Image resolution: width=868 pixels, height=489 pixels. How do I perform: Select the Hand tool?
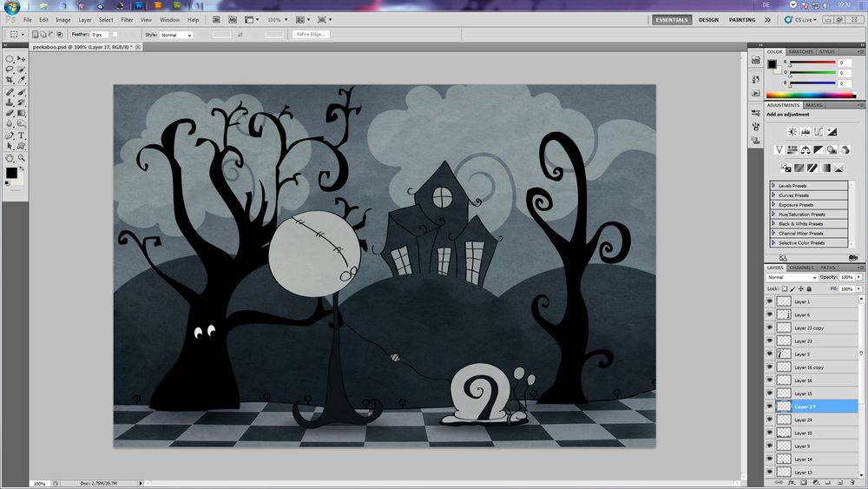10,158
